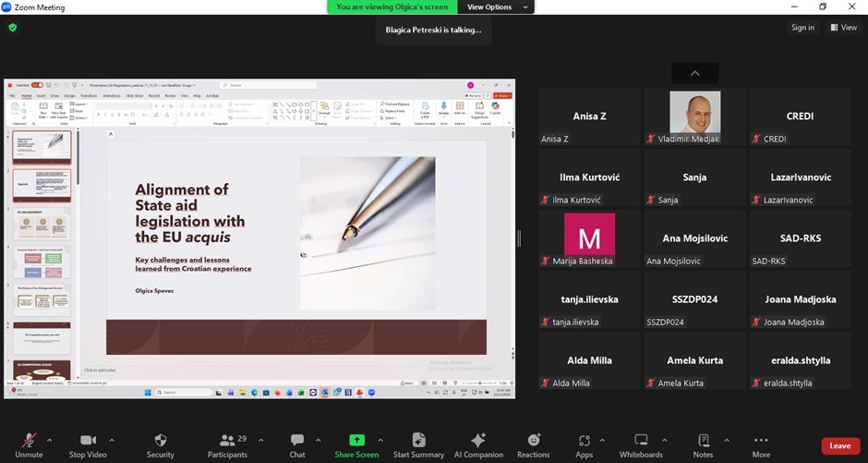Screen dimensions: 868x463
Task: Expand video options arrow beside Stop Video
Action: click(x=112, y=439)
